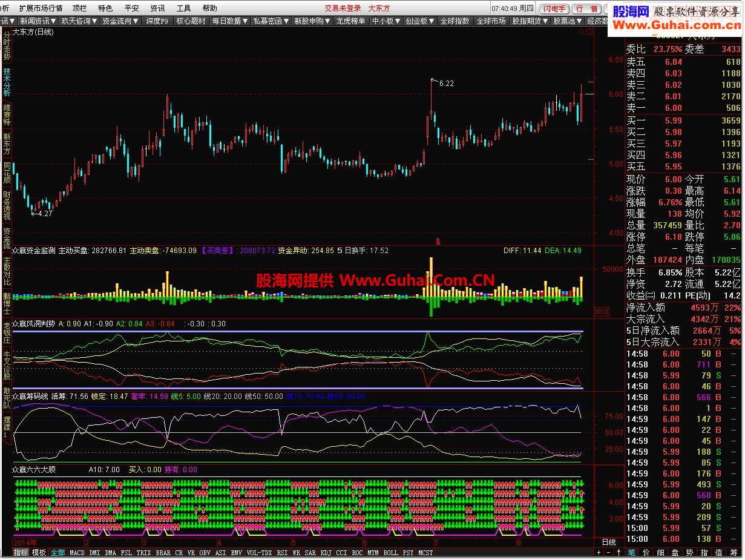Switch to the 技术分析 side tab
This screenshot has width=745, height=560.
[x=7, y=82]
